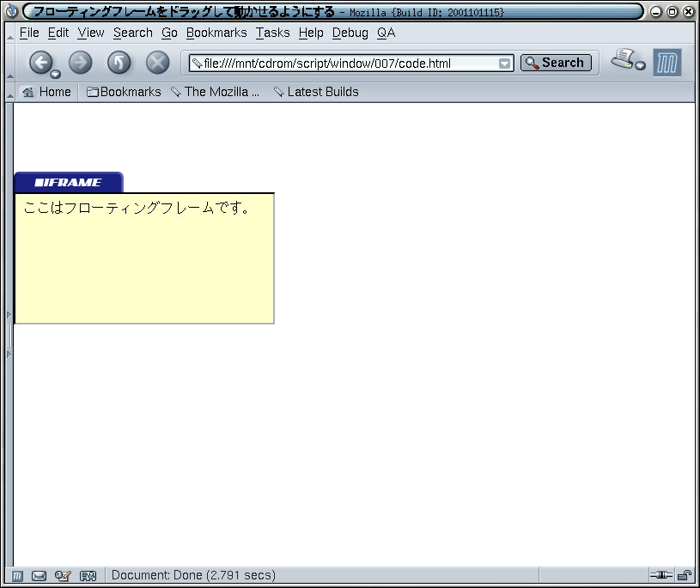
Task: Open Mail from status bar envelope icon
Action: [39, 576]
